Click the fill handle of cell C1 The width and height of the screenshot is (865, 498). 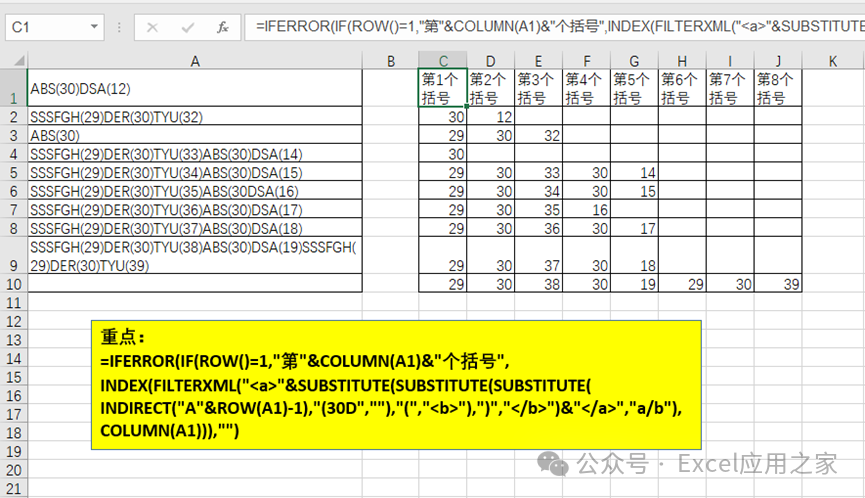(x=467, y=106)
